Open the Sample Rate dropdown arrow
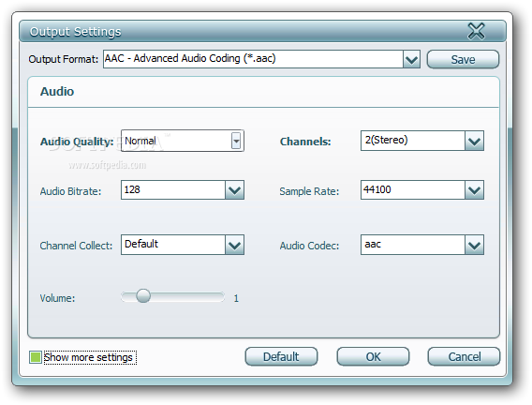 474,189
